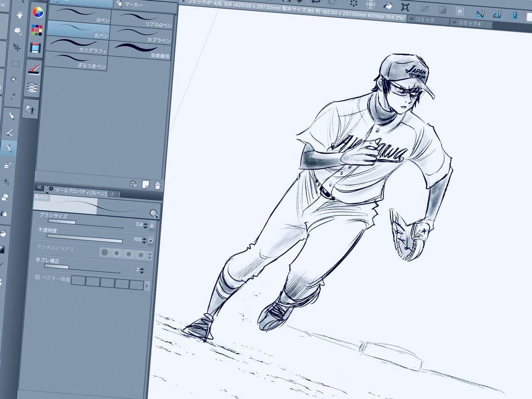Select the Hand (move view) tool
532x399 pixels.
coord(20,15)
